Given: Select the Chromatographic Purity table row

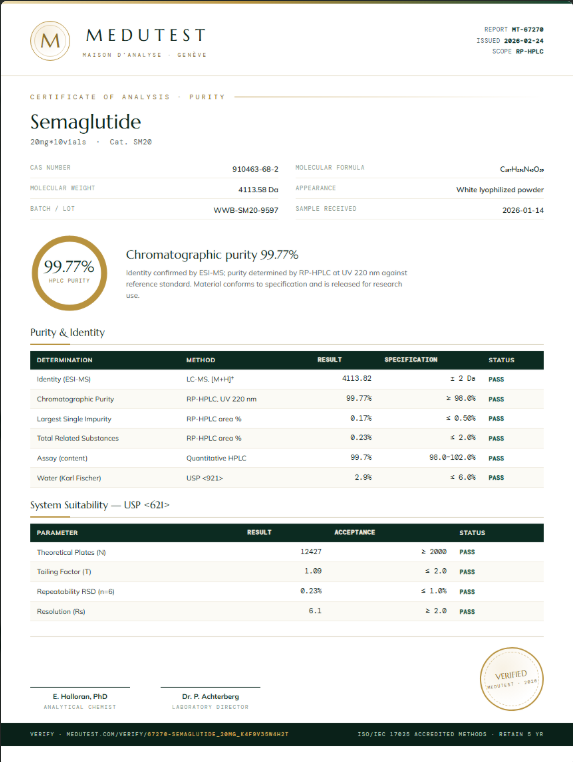Looking at the screenshot, I should click(x=287, y=399).
